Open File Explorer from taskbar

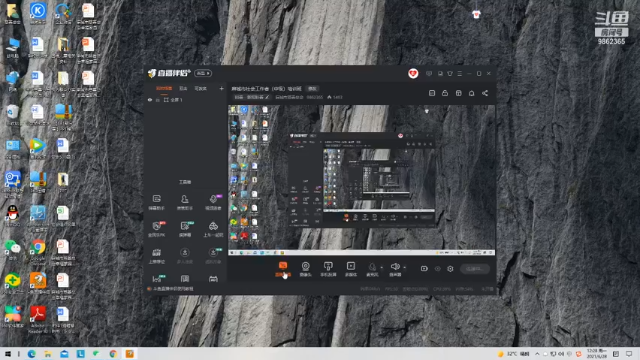click(48, 354)
